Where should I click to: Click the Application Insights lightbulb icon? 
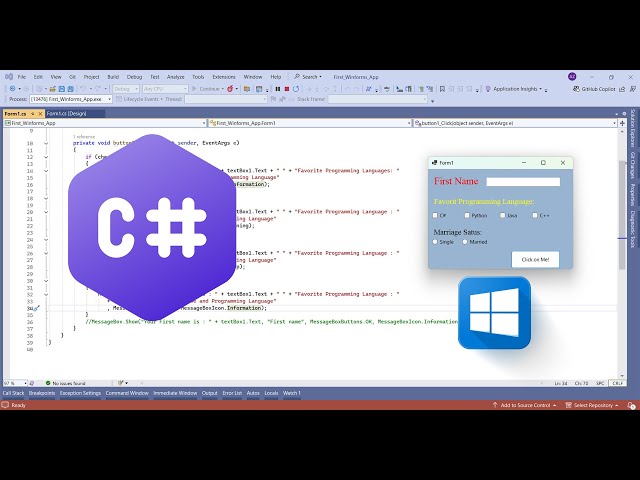tap(488, 89)
